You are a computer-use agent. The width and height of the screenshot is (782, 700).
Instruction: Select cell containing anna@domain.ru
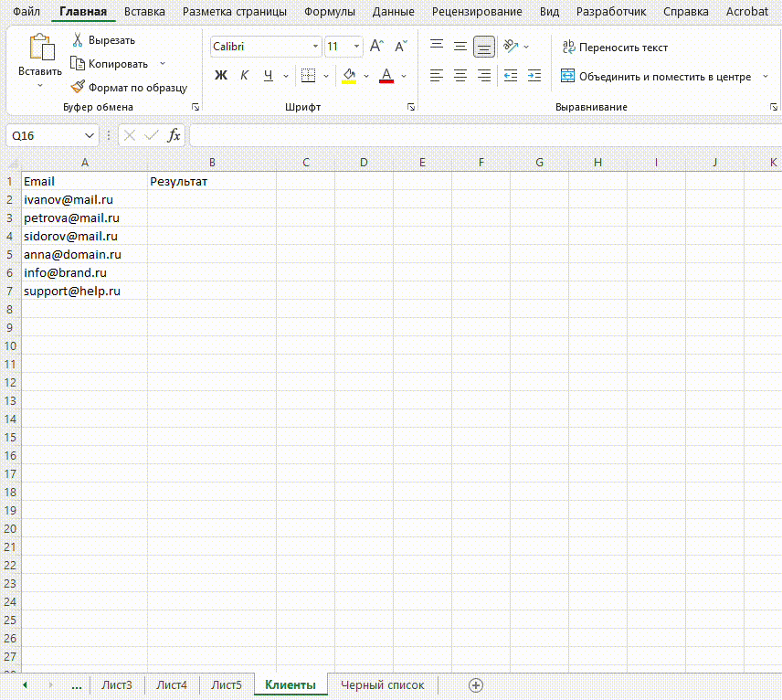pos(73,255)
